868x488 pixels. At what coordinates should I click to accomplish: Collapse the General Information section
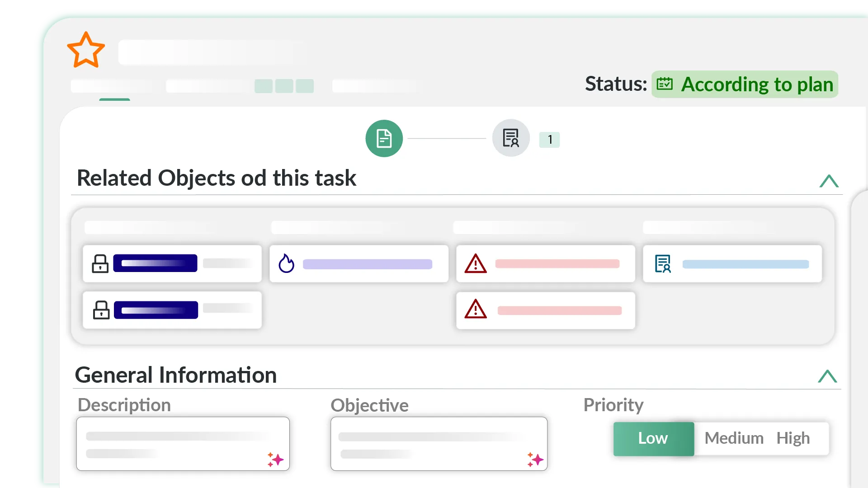(x=827, y=376)
